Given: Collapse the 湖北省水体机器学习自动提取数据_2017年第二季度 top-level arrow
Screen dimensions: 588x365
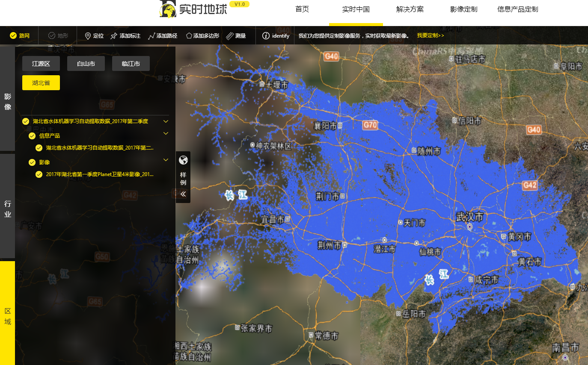Looking at the screenshot, I should 166,121.
